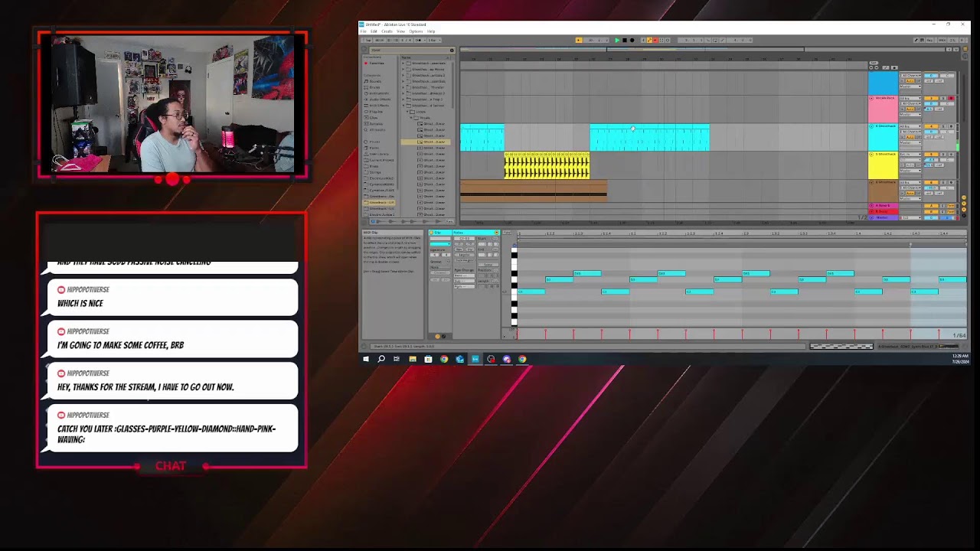
Task: Open the Master 1/2 output dropdown
Action: coord(910,217)
